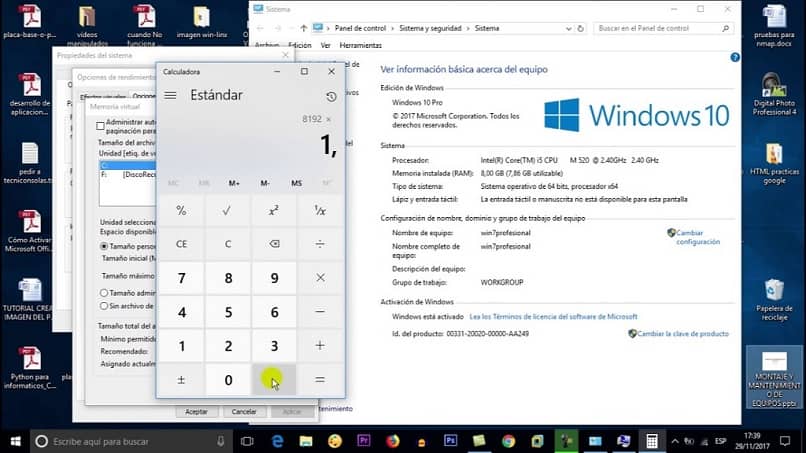Click Sistema y seguridad breadcrumb

430,28
